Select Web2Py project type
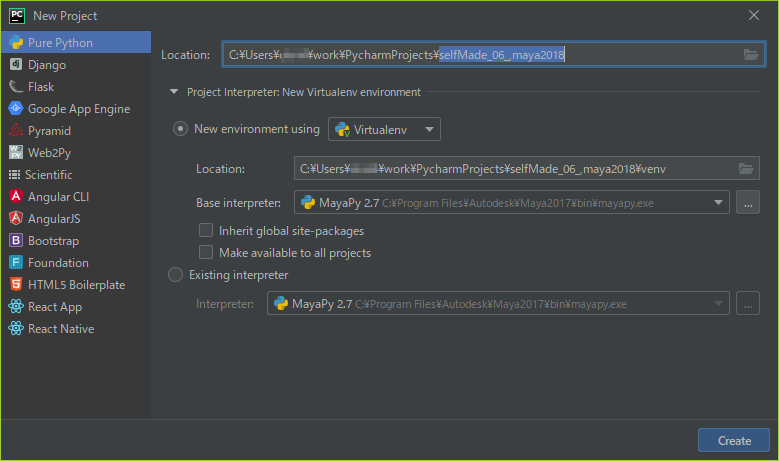This screenshot has width=779, height=461. 76,153
